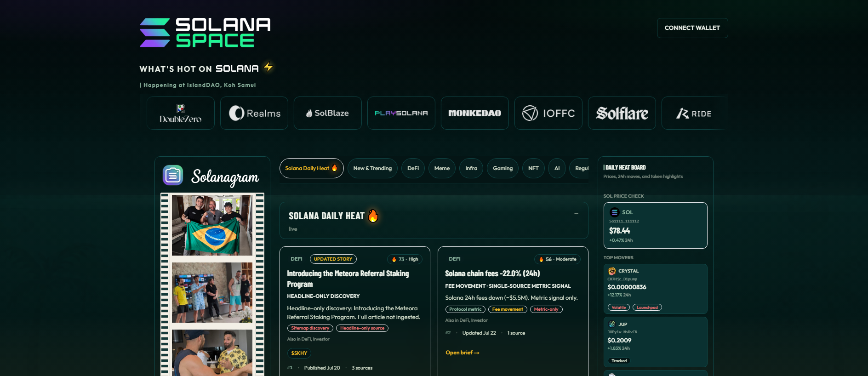The height and width of the screenshot is (376, 868).
Task: Click the Solana chain fees headline
Action: [492, 273]
